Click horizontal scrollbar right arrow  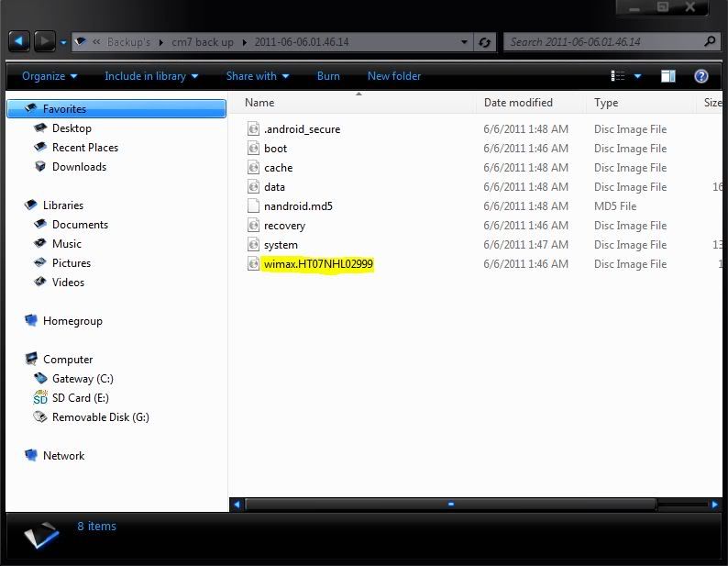pyautogui.click(x=714, y=505)
